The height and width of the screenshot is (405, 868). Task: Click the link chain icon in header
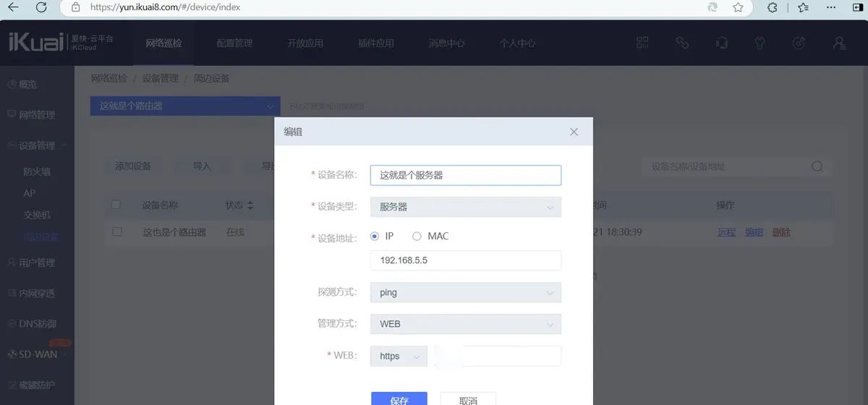[682, 43]
